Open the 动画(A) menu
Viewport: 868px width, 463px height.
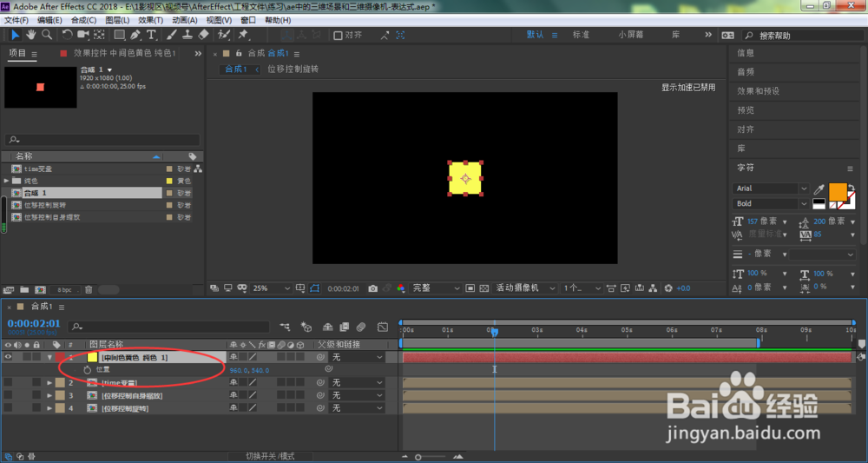[x=185, y=20]
